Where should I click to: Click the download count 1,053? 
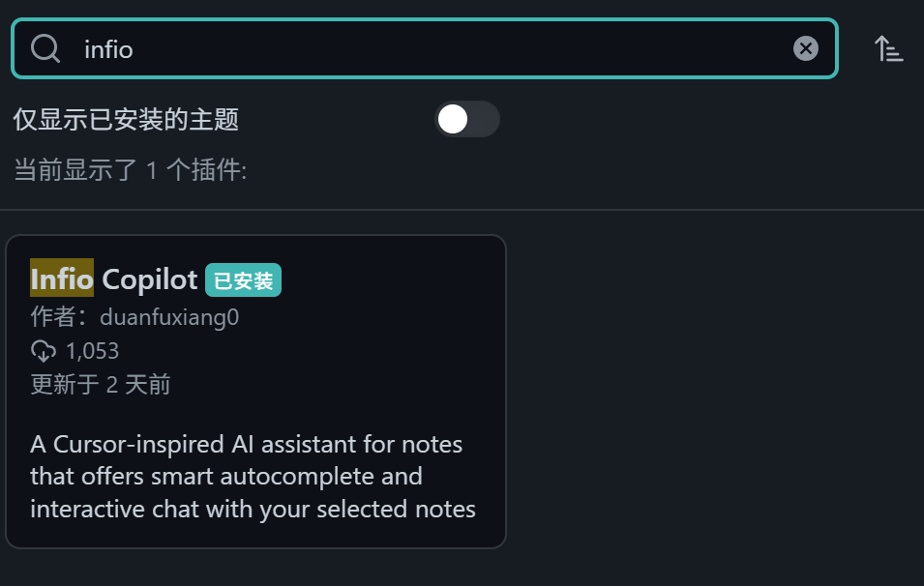pos(93,351)
